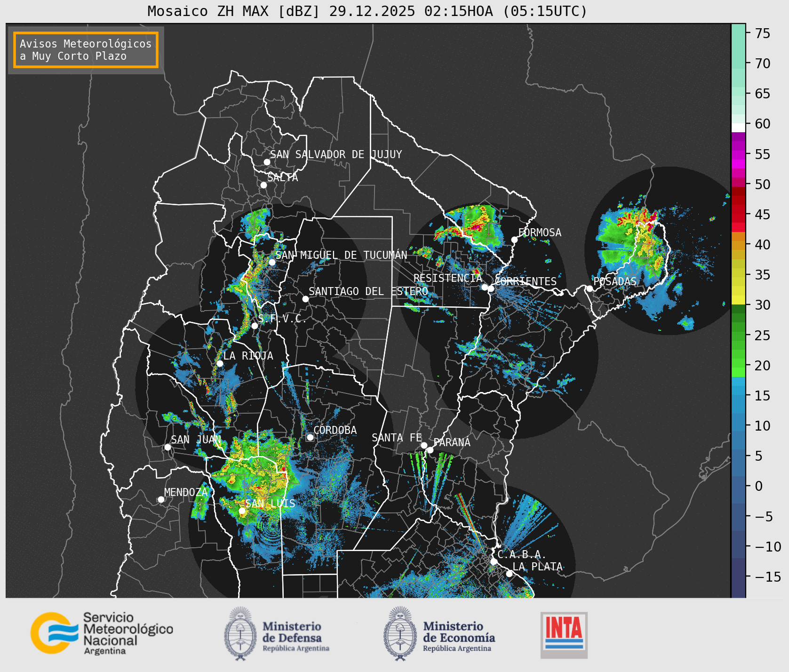Click the white 60 dBZ color band
Viewport: 789px width, 672px height.
click(738, 128)
